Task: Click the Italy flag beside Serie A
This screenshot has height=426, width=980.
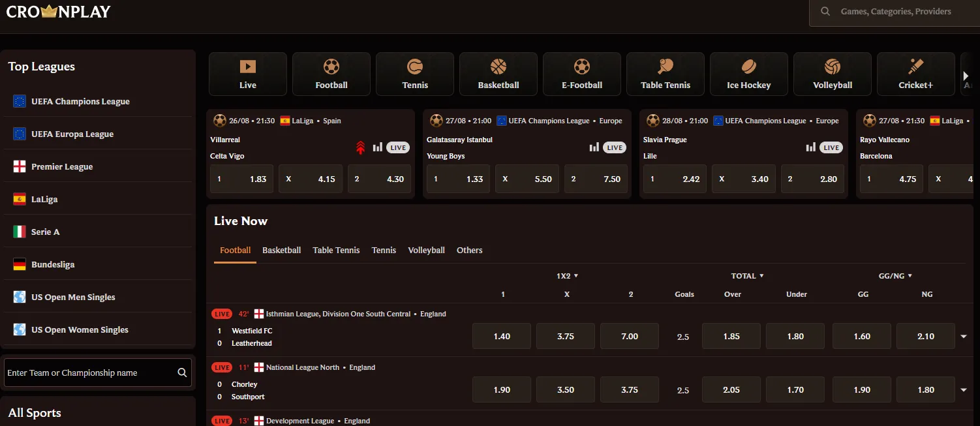Action: (x=20, y=232)
